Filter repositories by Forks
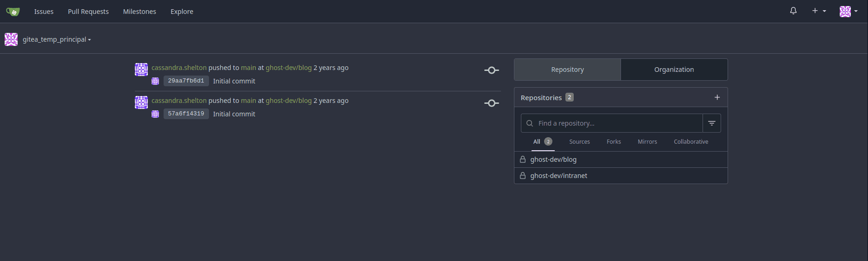Viewport: 868px width, 261px height. click(x=614, y=142)
